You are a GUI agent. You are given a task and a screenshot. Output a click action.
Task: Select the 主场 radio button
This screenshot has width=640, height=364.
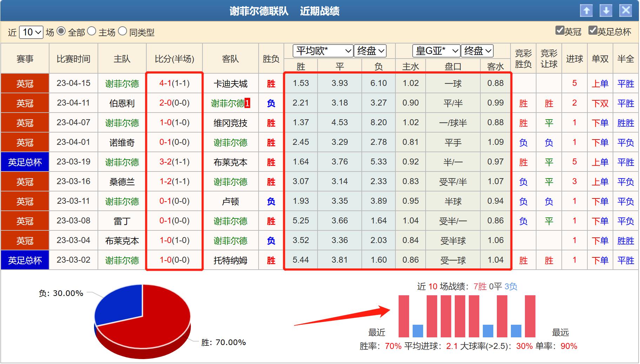pos(93,32)
